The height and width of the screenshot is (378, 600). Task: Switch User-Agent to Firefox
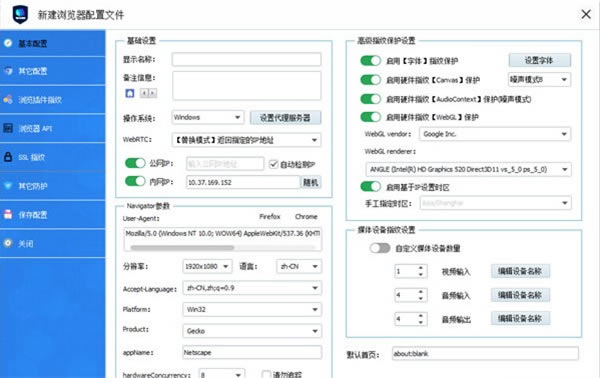pyautogui.click(x=270, y=217)
